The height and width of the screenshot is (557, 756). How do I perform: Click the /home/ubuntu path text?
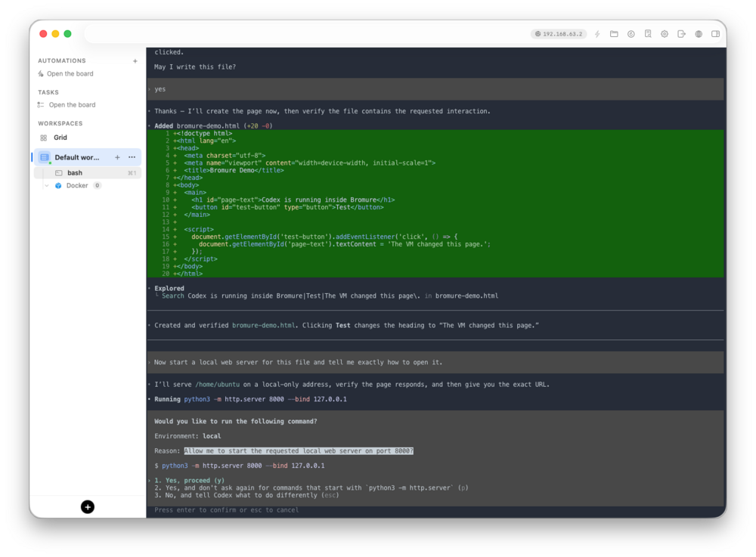pos(217,385)
